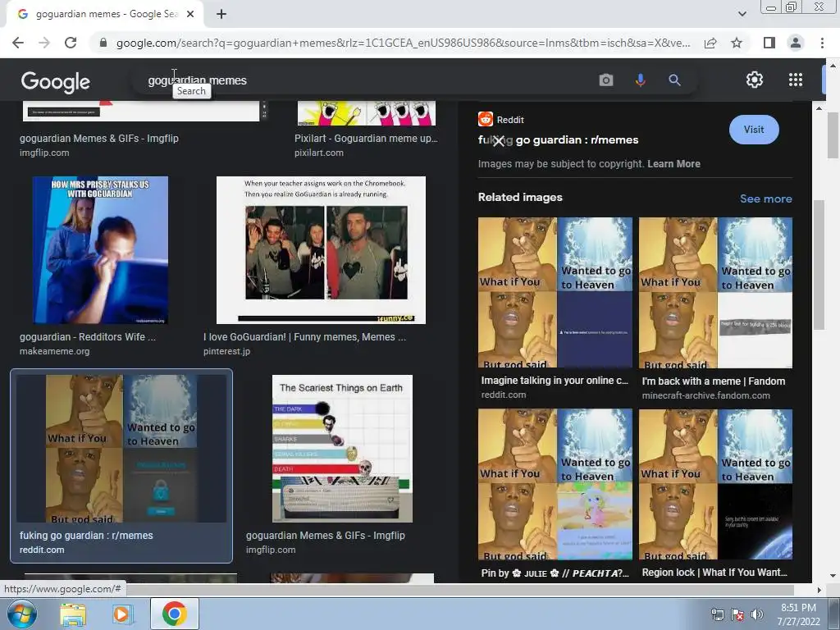Viewport: 840px width, 630px height.
Task: Click the page scrollbar down arrow
Action: (x=833, y=576)
